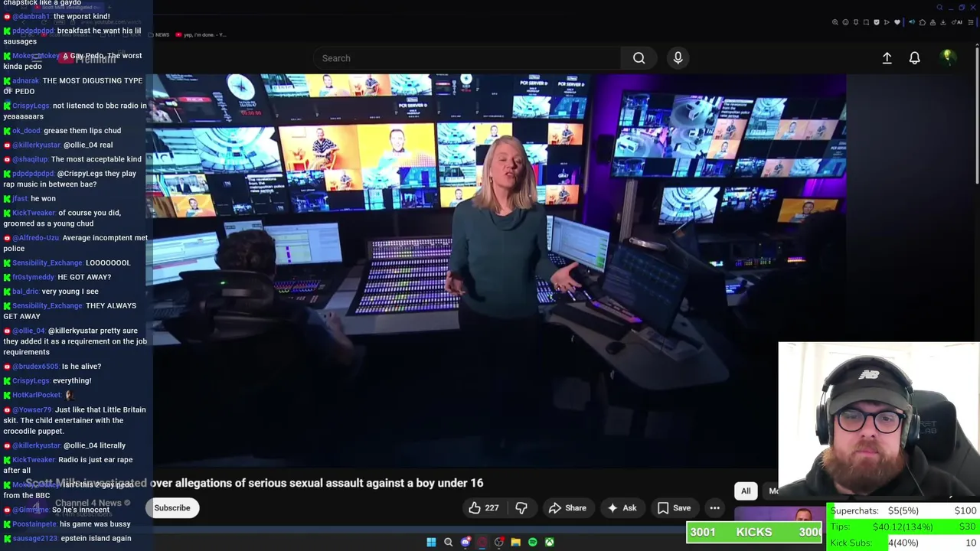Viewport: 980px width, 551px height.
Task: Click username @Alfredo-Uzu in chat
Action: [x=35, y=238]
